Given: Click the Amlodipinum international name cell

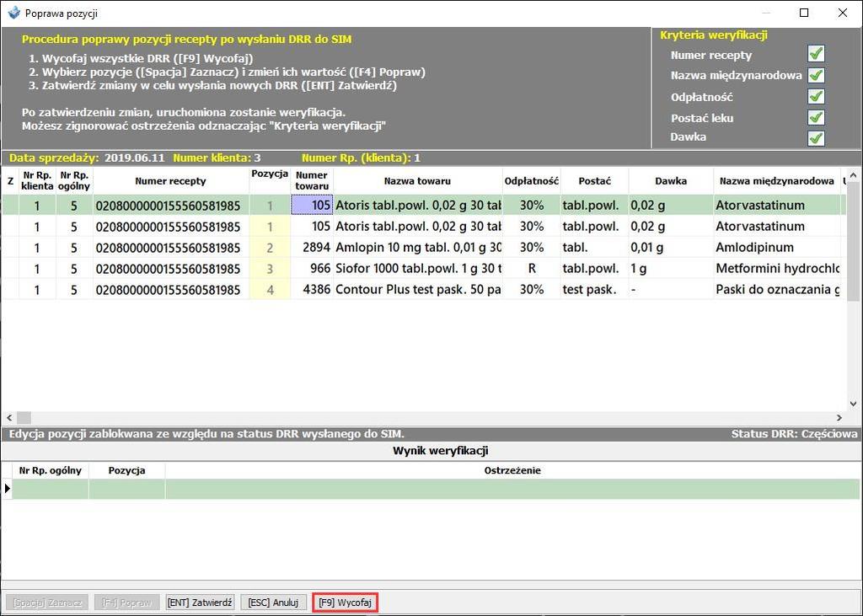Looking at the screenshot, I should [777, 248].
